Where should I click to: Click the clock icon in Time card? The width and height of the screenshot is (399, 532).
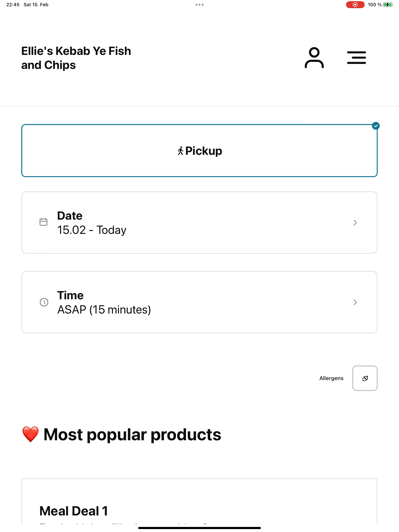pyautogui.click(x=44, y=302)
